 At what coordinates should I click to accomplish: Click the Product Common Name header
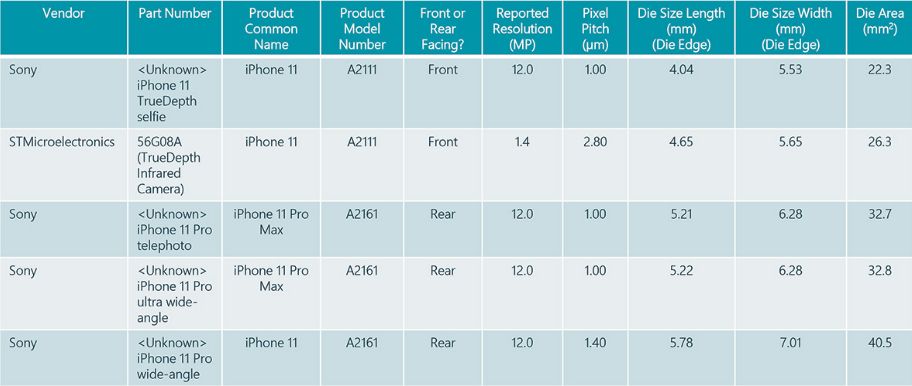(x=271, y=28)
